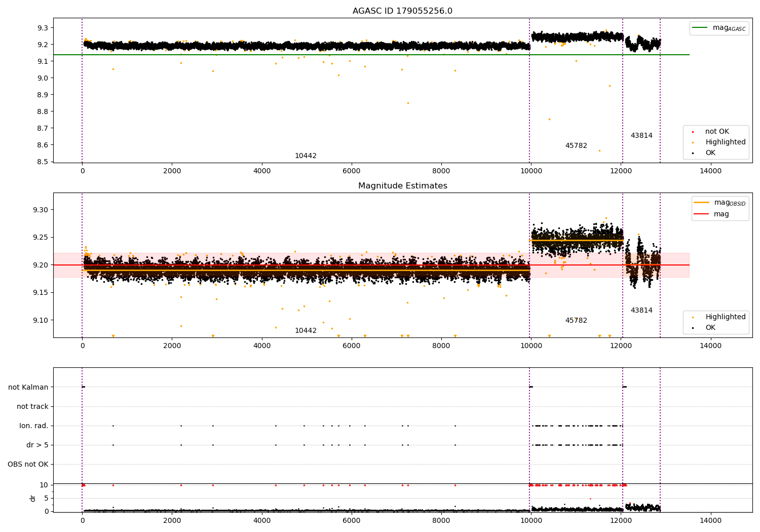
Task: Click the '43814' annotation in Magnitude Estimates plot
Action: [641, 311]
